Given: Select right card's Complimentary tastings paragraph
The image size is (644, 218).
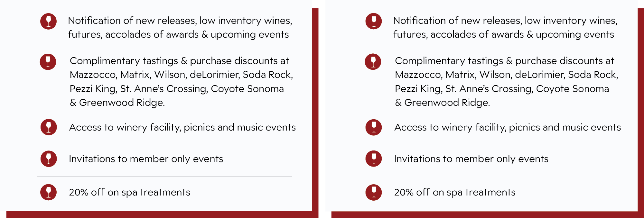Looking at the screenshot, I should tap(507, 82).
